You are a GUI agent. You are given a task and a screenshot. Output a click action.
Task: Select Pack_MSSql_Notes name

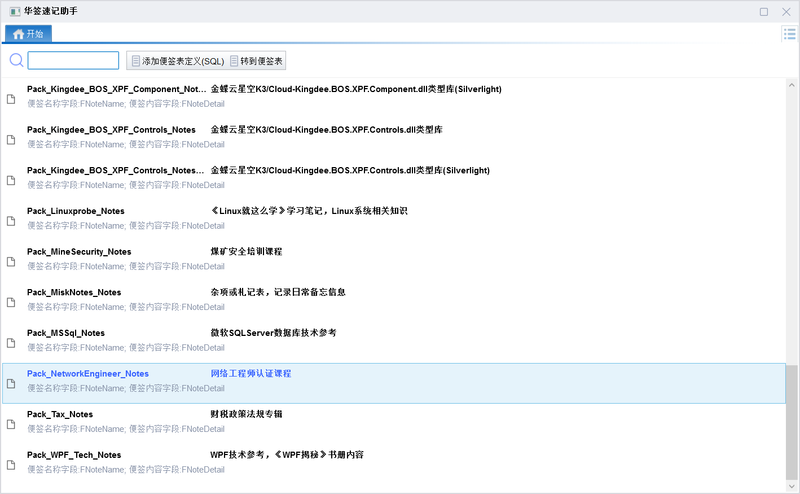[x=66, y=333]
